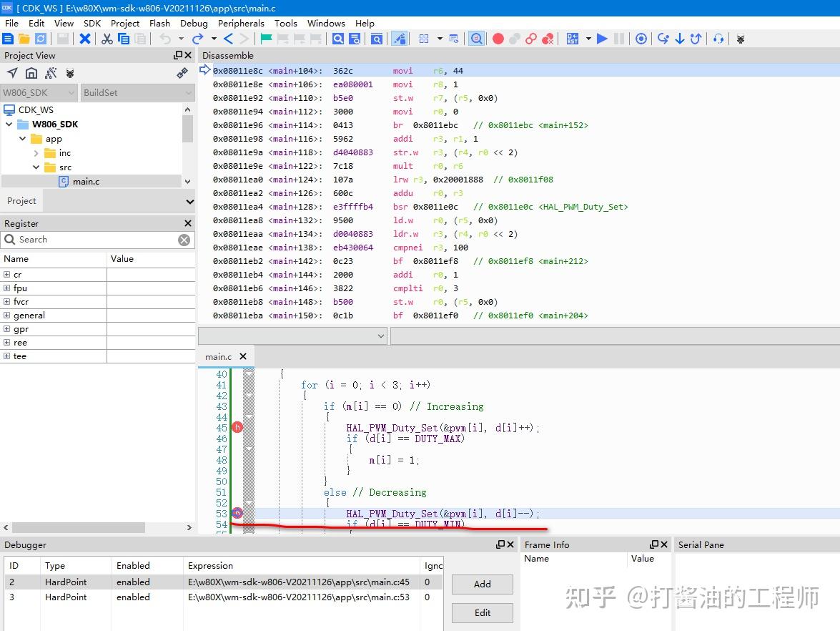Screen dimensions: 840x631
Task: Click the Add button in Debugger panel
Action: [482, 584]
